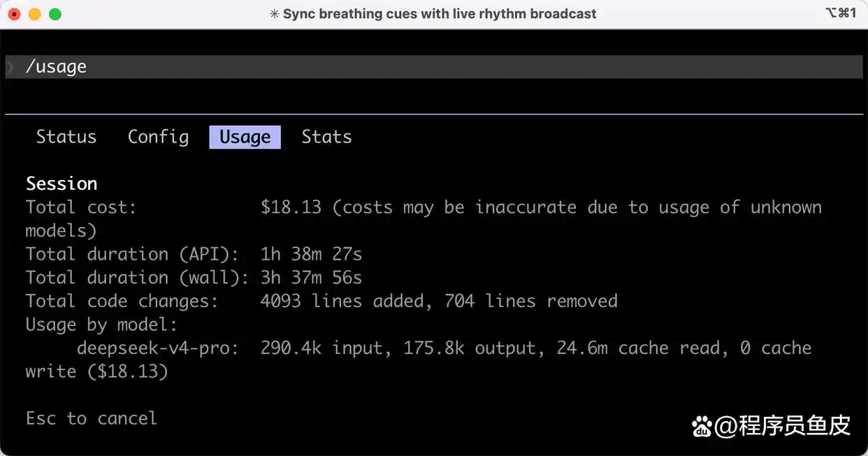Click the prompt chevron before /usage
The width and height of the screenshot is (868, 456).
(10, 67)
